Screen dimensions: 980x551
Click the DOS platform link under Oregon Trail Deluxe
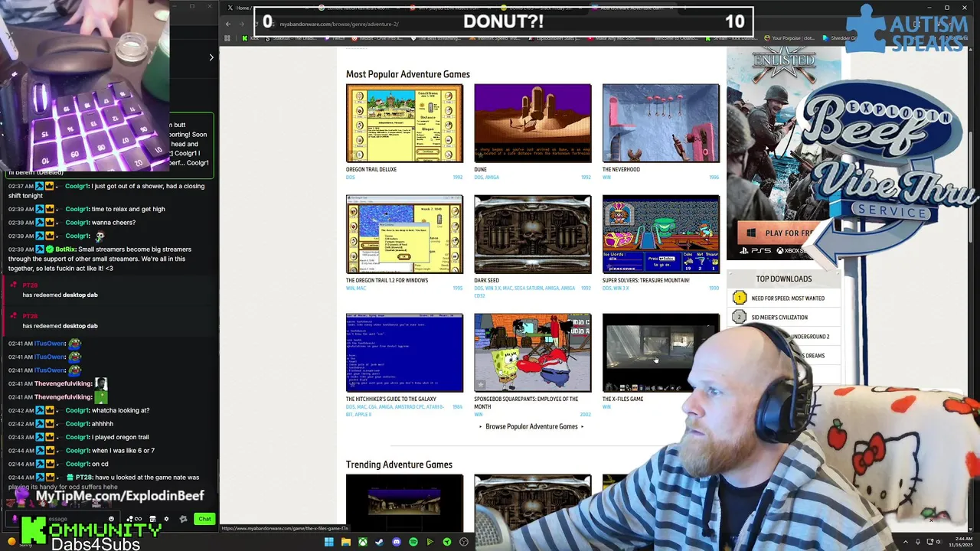coord(350,178)
